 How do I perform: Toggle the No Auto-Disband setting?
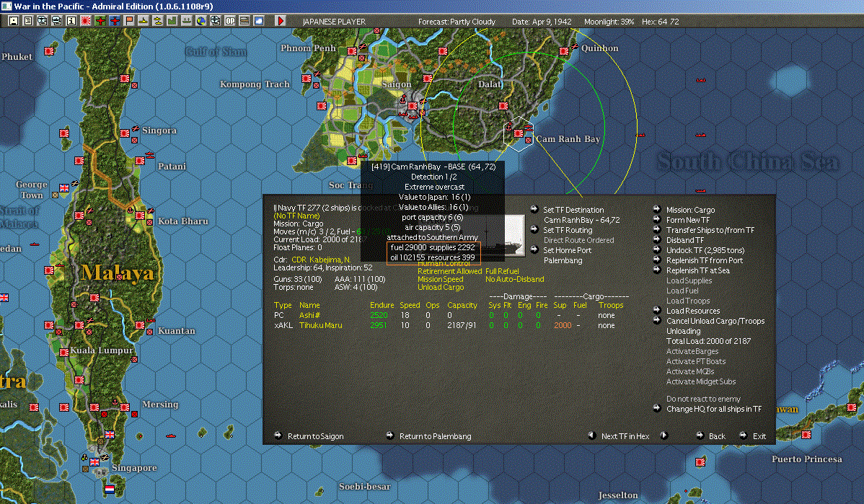515,279
